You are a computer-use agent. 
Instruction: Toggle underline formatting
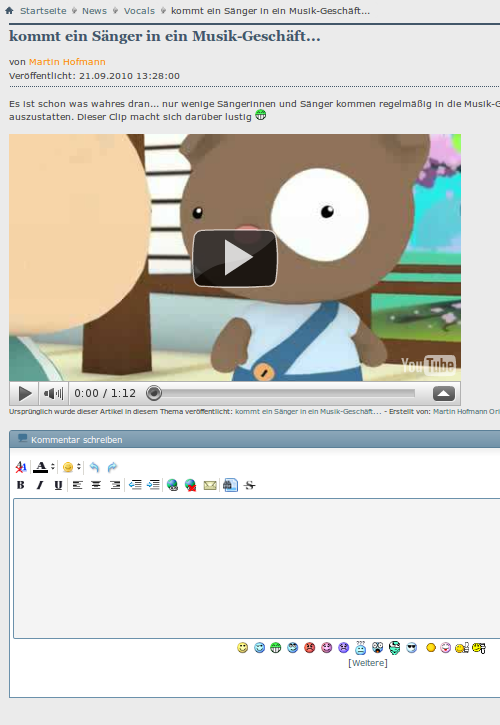coord(58,485)
